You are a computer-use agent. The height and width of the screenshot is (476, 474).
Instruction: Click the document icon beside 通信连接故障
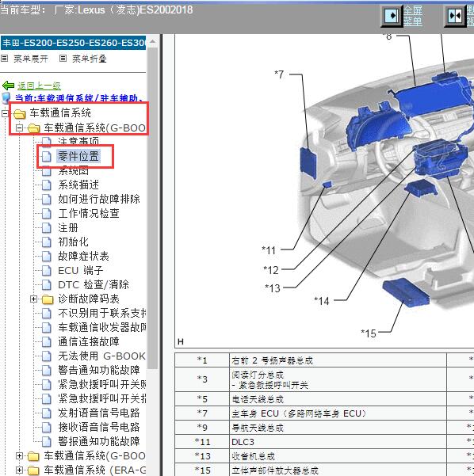pos(46,342)
